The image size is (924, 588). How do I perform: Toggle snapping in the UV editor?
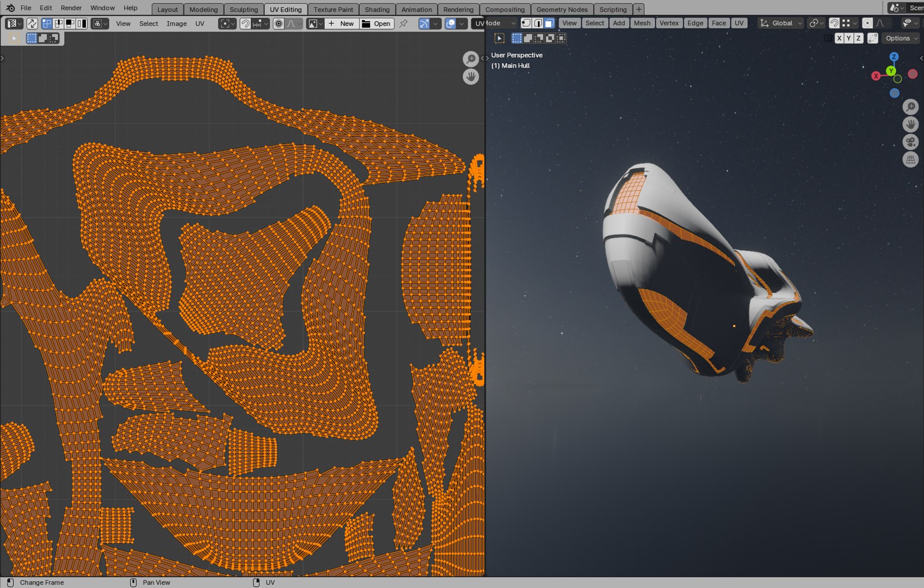coord(245,23)
